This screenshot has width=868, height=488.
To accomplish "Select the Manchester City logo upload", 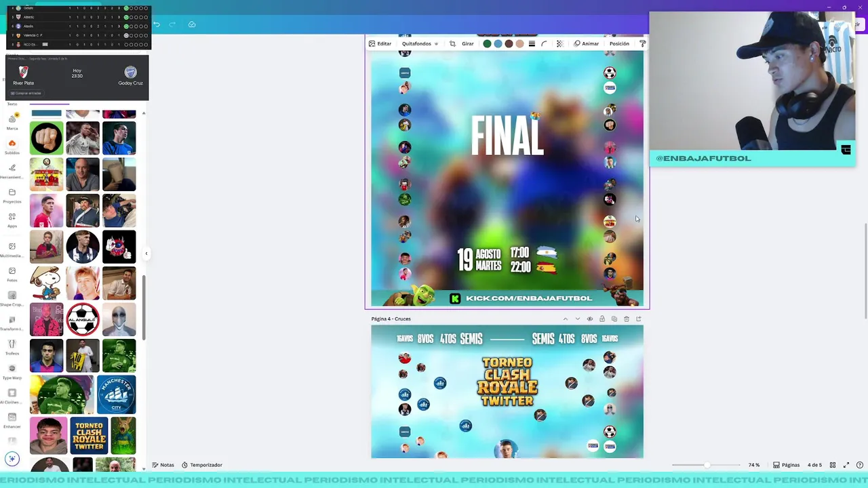I will (x=116, y=394).
